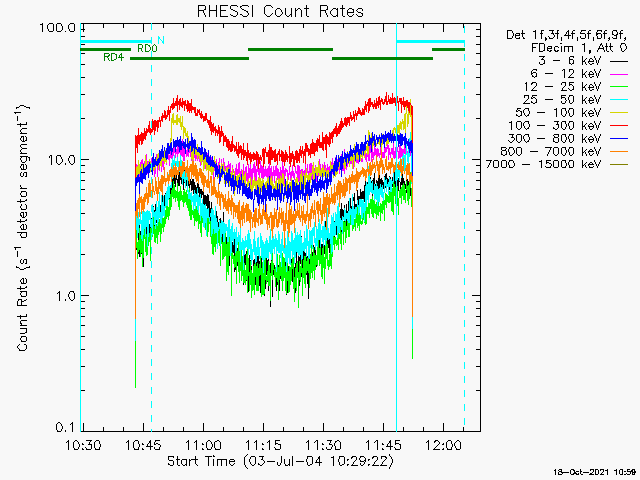640x480 pixels.
Task: Select the 6 - 12 keV legend entry
Action: pos(579,74)
